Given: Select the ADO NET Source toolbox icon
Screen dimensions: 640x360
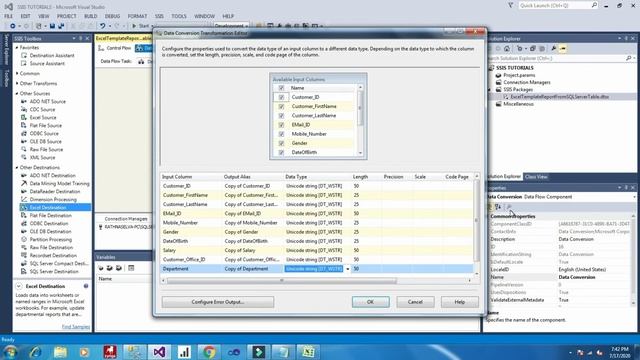Looking at the screenshot, I should point(24,102).
